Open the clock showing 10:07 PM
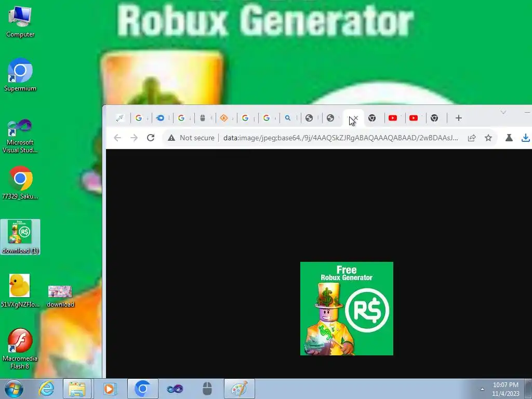 click(x=506, y=389)
